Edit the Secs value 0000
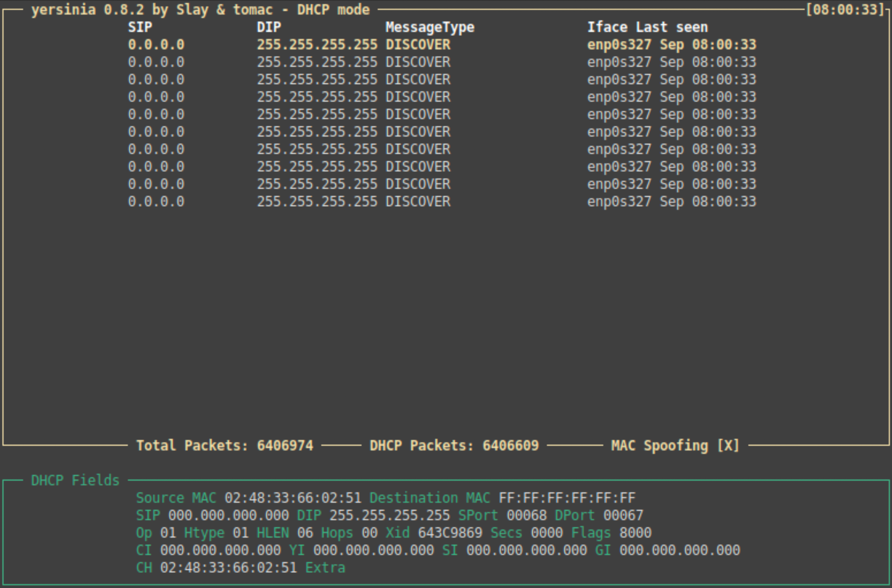Image resolution: width=892 pixels, height=588 pixels. [547, 533]
